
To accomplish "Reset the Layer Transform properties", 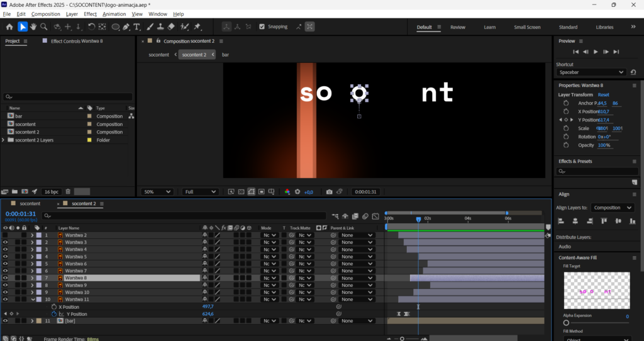I will (603, 94).
